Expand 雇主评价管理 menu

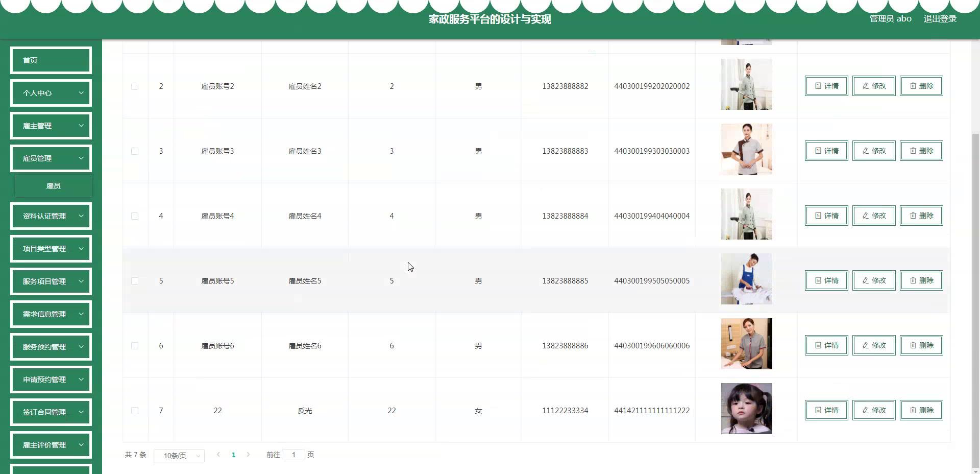click(x=51, y=445)
